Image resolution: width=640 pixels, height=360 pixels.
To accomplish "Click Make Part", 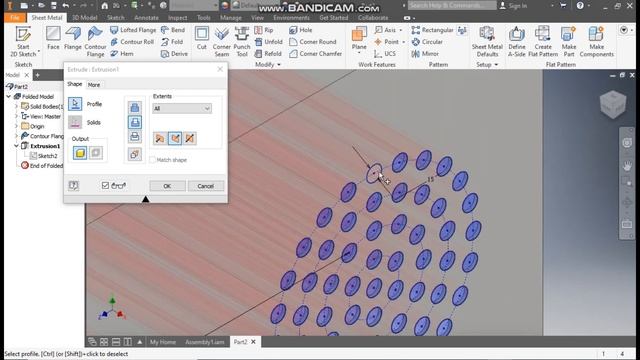I will point(569,42).
